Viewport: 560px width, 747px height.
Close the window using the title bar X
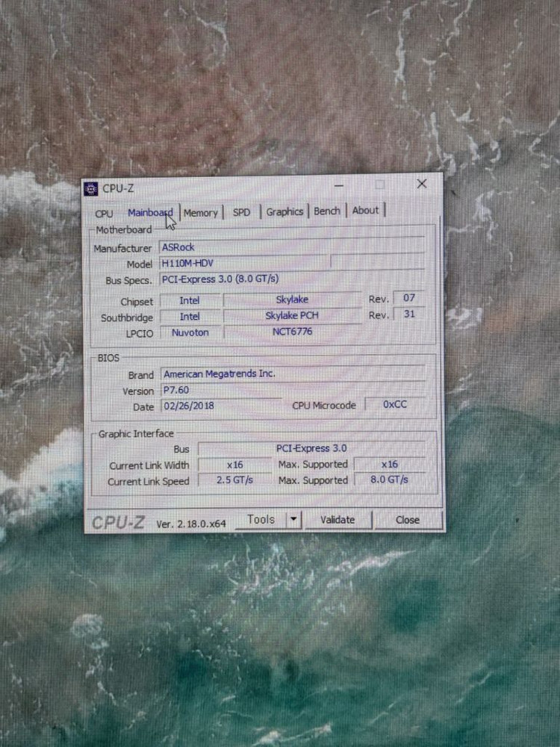coord(422,184)
